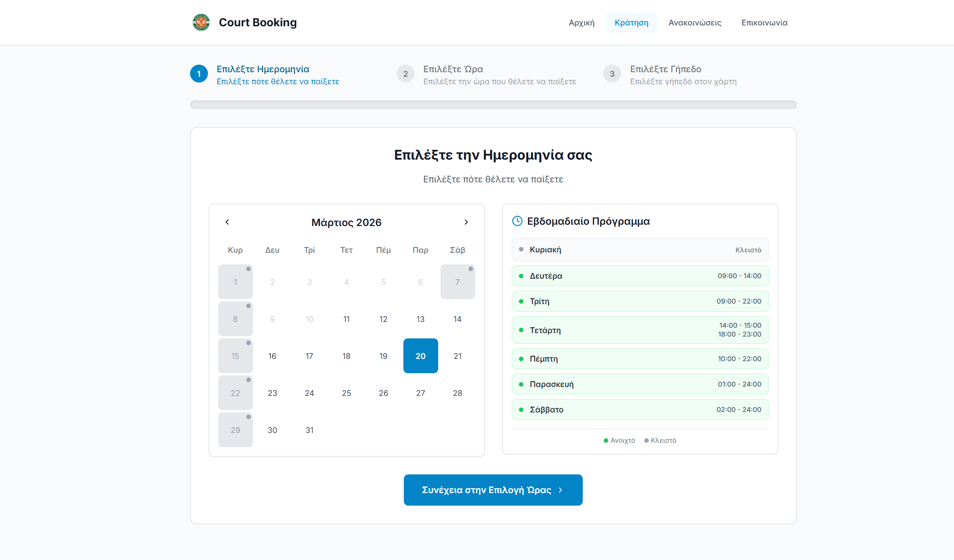Select highlighted March 20 date
954x560 pixels.
point(420,356)
